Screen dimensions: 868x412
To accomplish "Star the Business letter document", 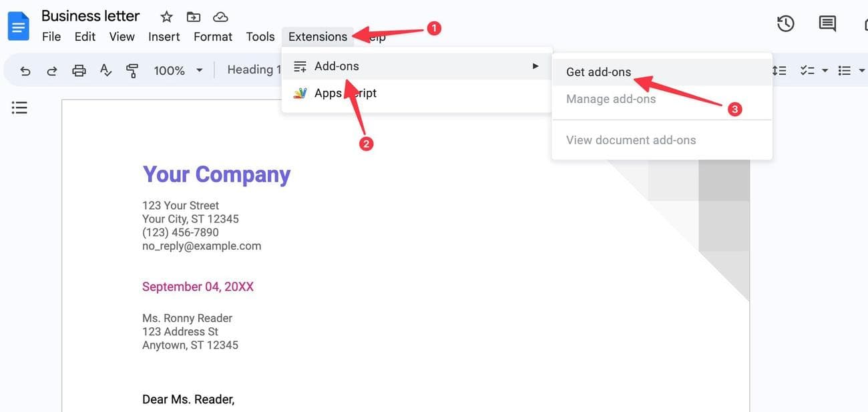I will point(166,17).
